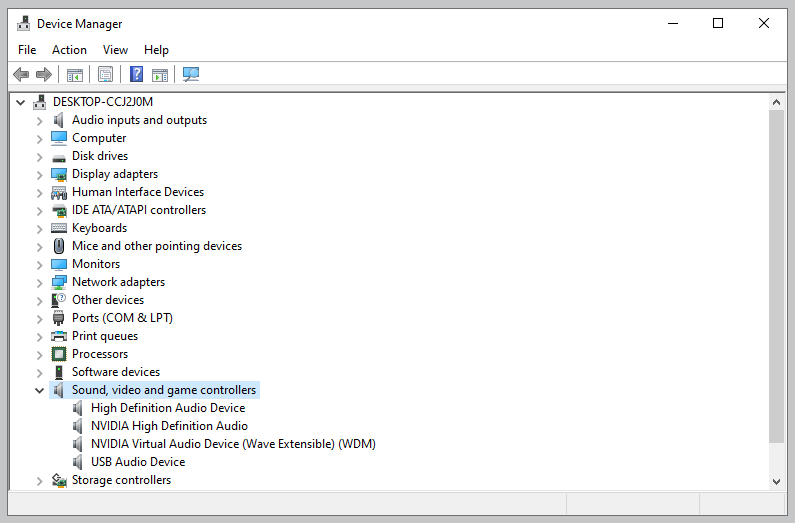Click the USB Audio Device speaker icon
Screen dimensions: 795x523
tap(78, 462)
